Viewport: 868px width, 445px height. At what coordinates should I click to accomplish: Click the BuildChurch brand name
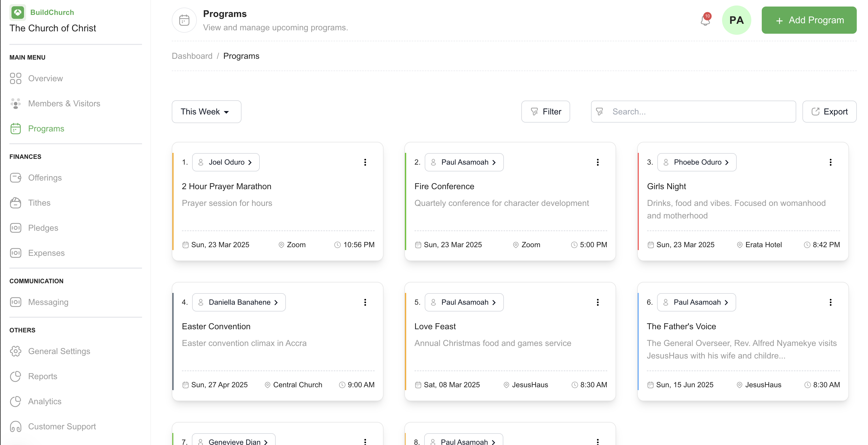(52, 13)
